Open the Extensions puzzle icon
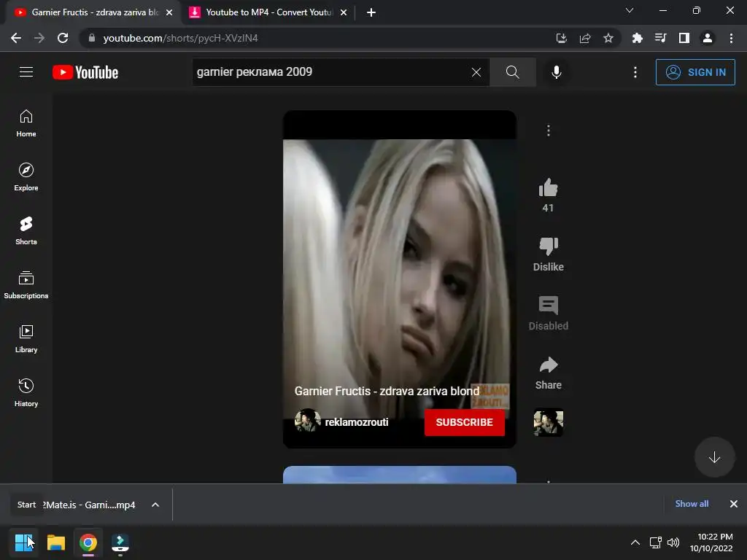Screen dimensions: 747x560 click(x=637, y=38)
